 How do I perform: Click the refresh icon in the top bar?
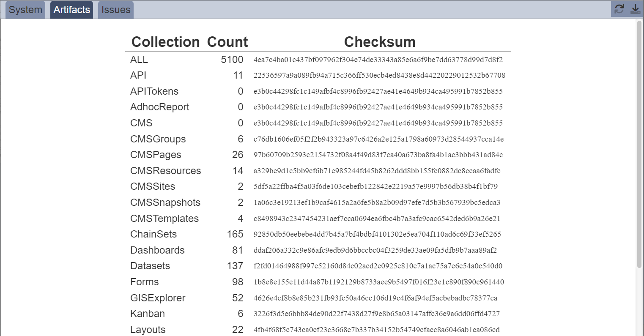[x=619, y=9]
